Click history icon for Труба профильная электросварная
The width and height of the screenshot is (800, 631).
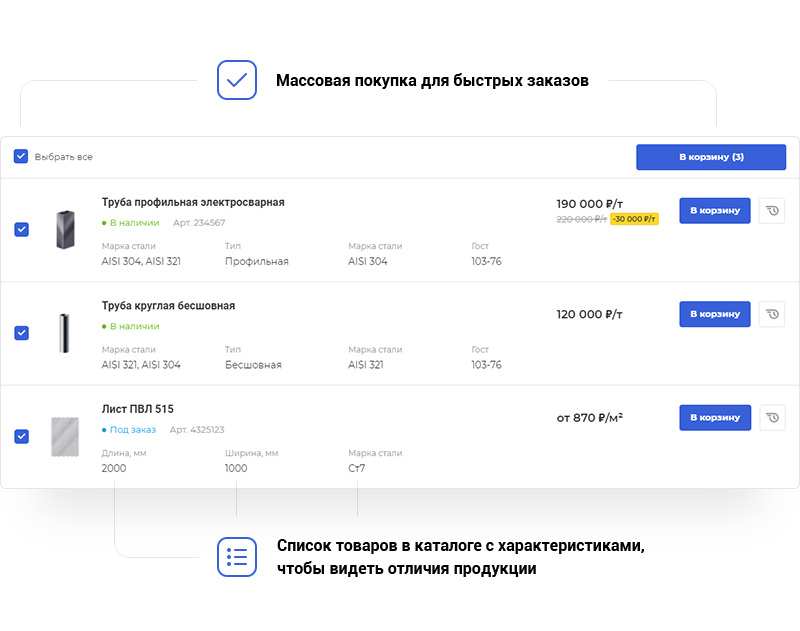pos(772,210)
